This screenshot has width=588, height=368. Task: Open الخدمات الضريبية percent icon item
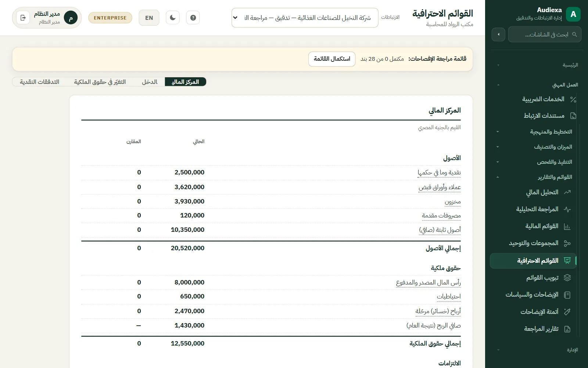coord(534,99)
